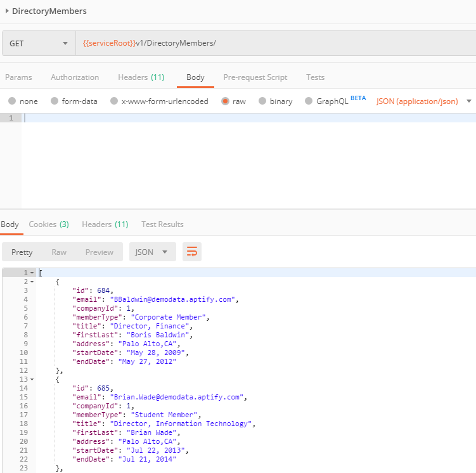Click the email value "BBaldwin@demodata.aptify.com"
Screen dimensions: 476x473
pyautogui.click(x=172, y=299)
